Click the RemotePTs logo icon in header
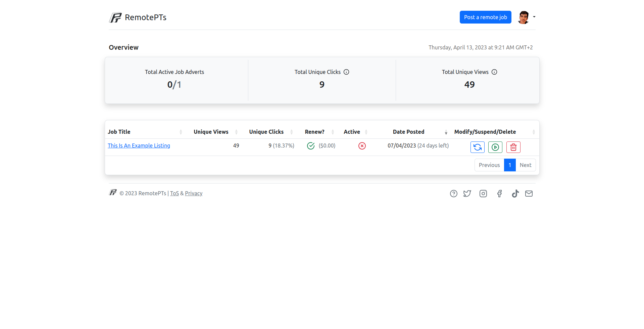This screenshot has height=329, width=644. click(115, 17)
